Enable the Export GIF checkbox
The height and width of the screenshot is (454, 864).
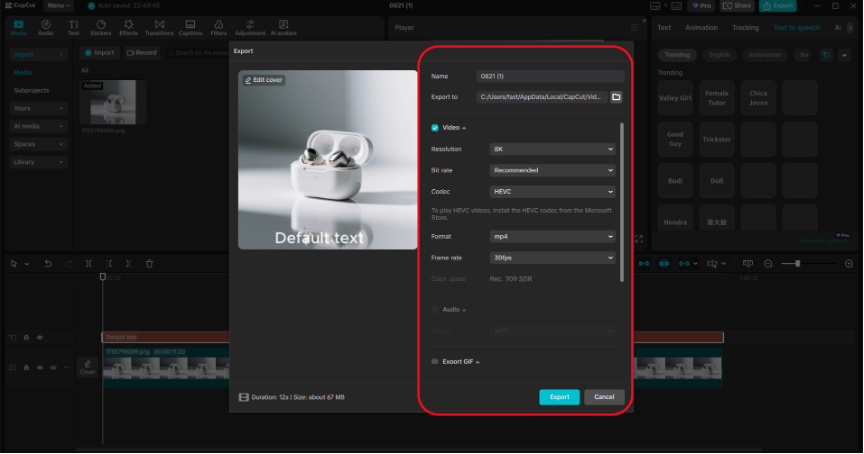[435, 361]
